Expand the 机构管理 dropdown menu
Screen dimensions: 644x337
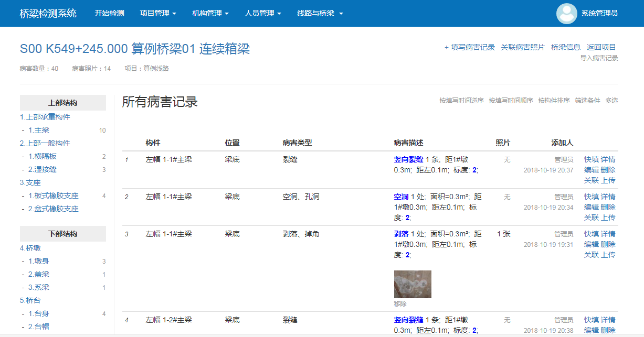click(x=210, y=13)
